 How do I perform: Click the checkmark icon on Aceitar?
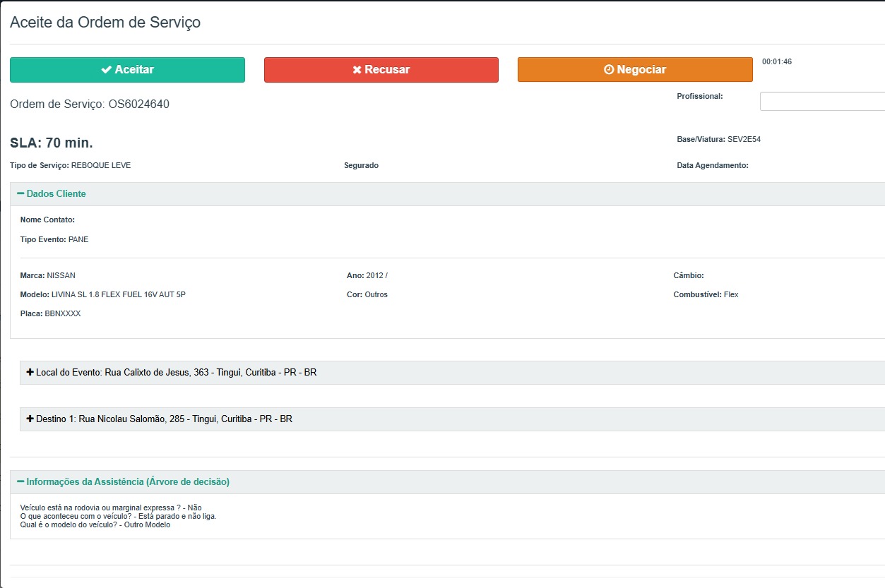[x=106, y=70]
